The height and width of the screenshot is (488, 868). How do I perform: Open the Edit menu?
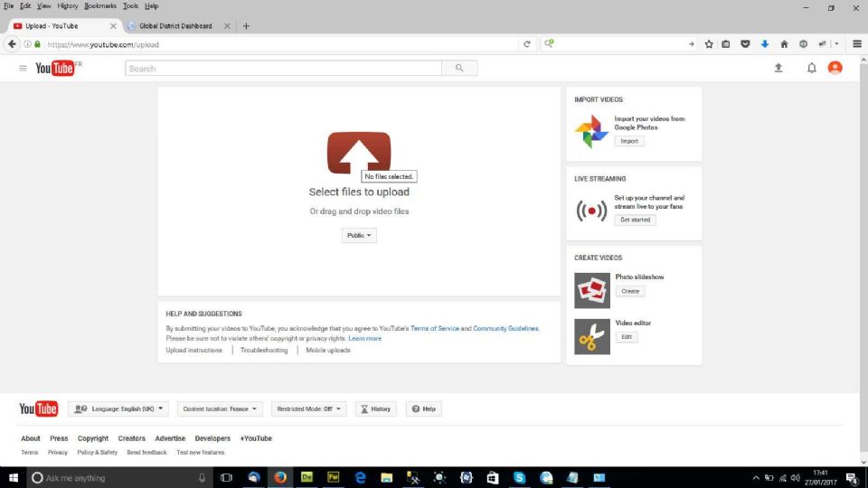tap(25, 6)
